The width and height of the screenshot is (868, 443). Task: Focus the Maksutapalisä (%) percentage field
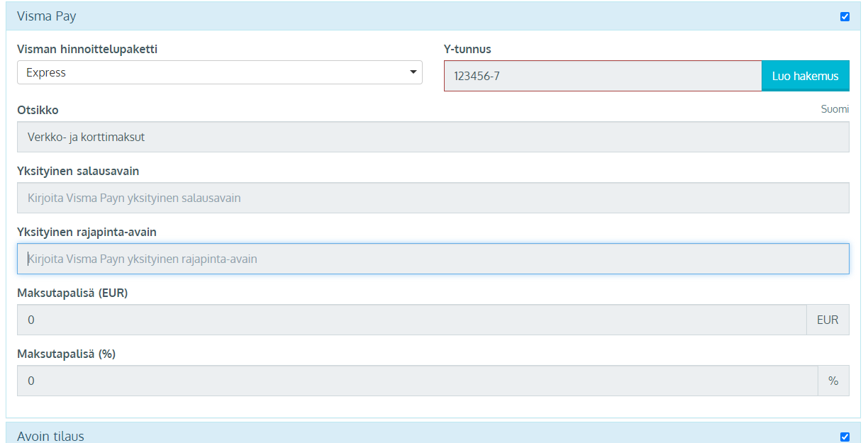click(418, 381)
